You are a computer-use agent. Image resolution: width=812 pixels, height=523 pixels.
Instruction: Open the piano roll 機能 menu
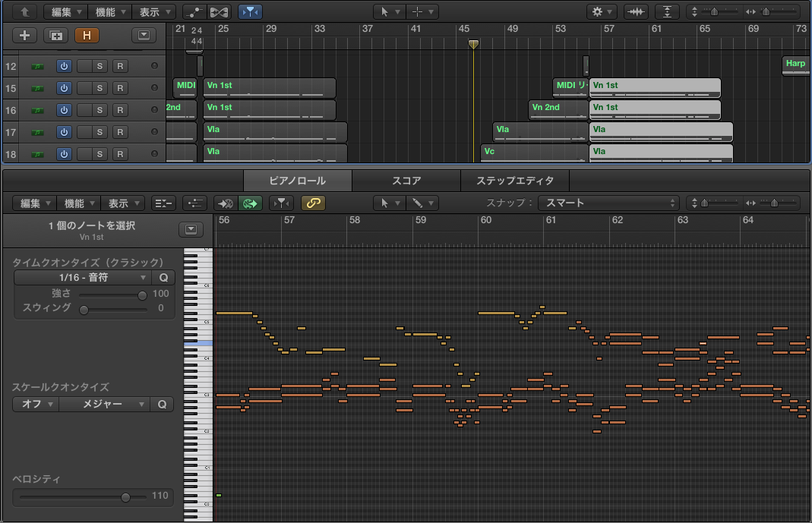click(78, 203)
